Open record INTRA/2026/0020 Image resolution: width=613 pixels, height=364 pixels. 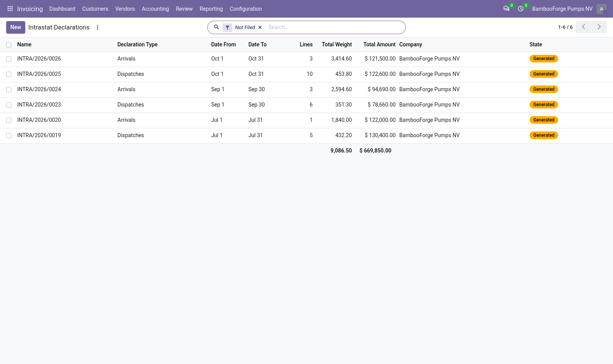[x=39, y=120]
